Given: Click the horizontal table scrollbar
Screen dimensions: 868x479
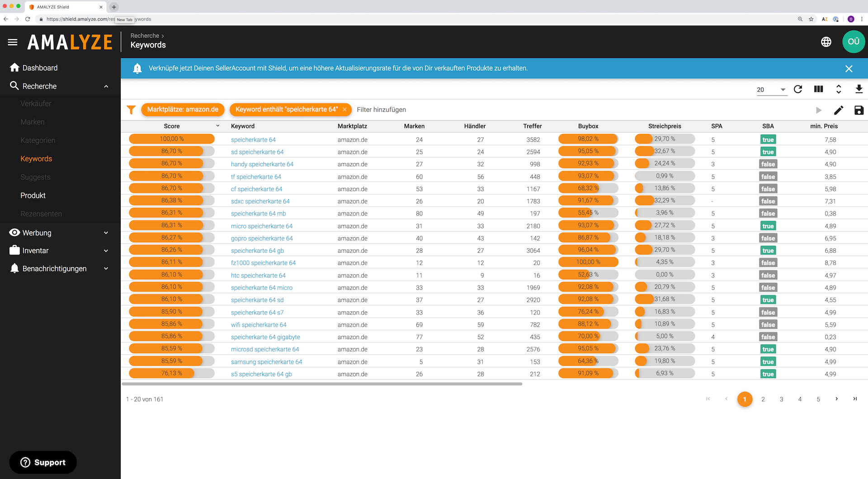Looking at the screenshot, I should (321, 384).
